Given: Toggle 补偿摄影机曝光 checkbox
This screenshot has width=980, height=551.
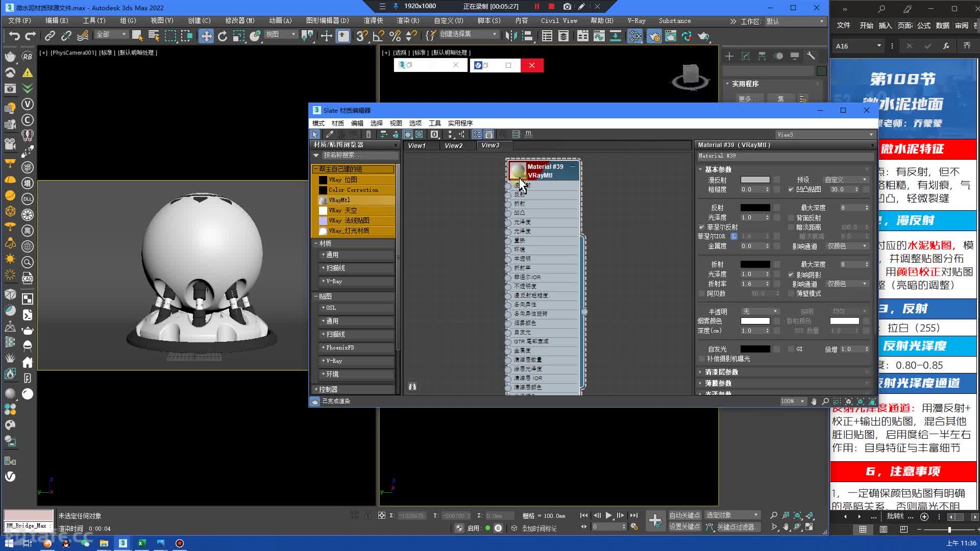Looking at the screenshot, I should (701, 359).
